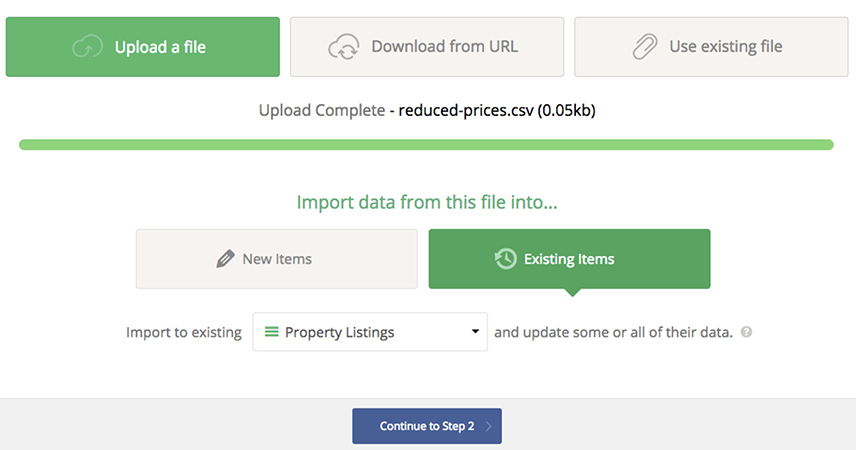Image resolution: width=856 pixels, height=450 pixels.
Task: Click the Upload Complete status text
Action: tap(320, 110)
